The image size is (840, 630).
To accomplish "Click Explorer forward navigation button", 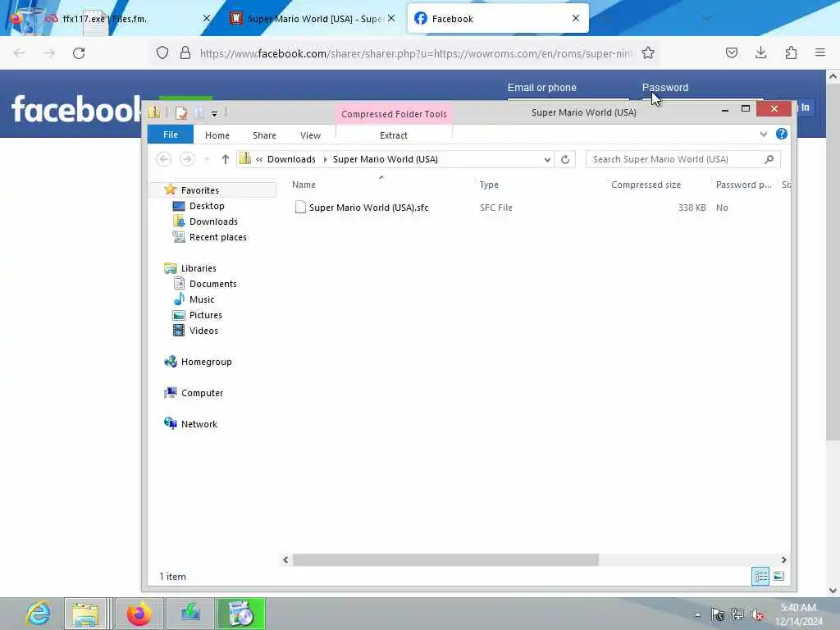I will coord(186,159).
